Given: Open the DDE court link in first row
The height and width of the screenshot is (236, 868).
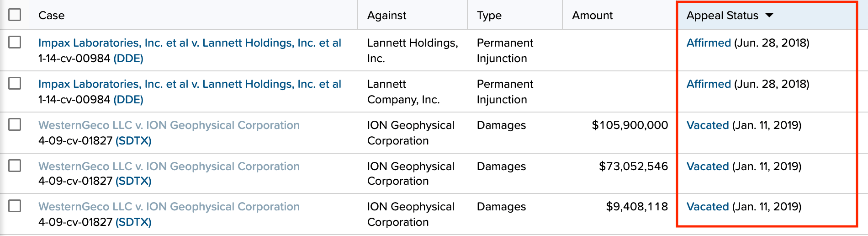Looking at the screenshot, I should click(x=128, y=59).
